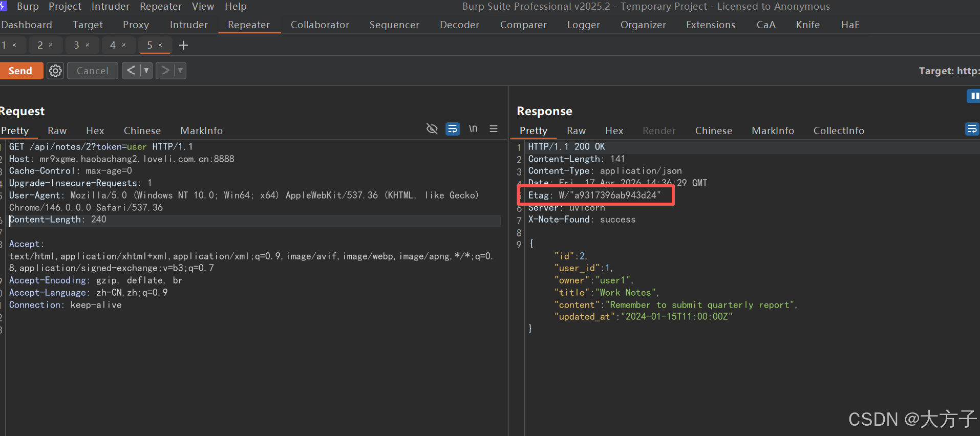Image resolution: width=980 pixels, height=436 pixels.
Task: Add a new Repeater tab
Action: (x=183, y=46)
